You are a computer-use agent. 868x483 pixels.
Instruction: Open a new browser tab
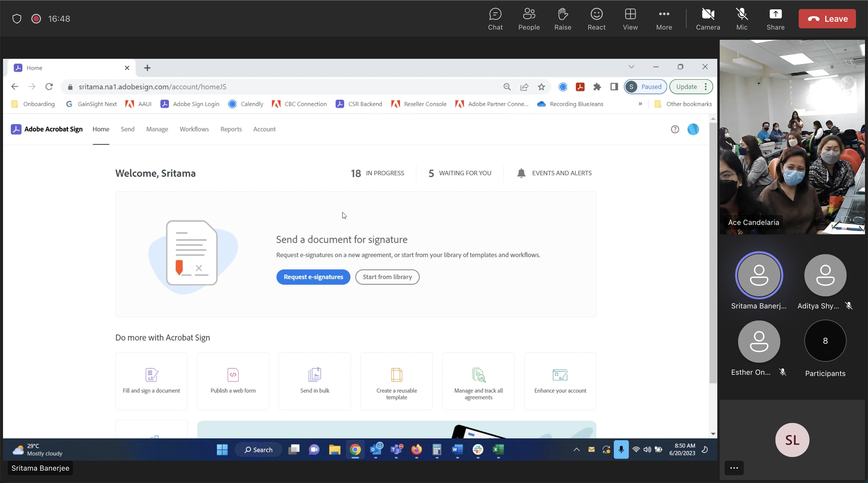[x=147, y=68]
